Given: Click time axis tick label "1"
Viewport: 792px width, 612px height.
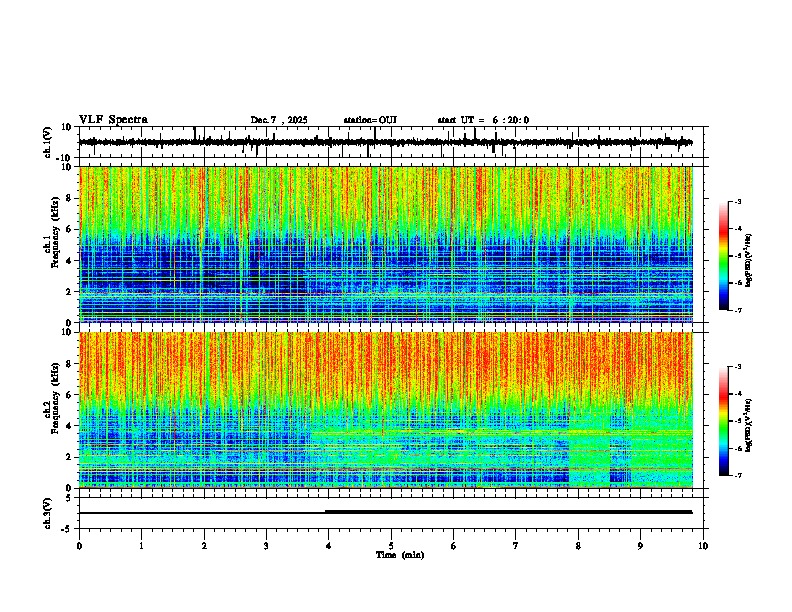Looking at the screenshot, I should pos(141,546).
